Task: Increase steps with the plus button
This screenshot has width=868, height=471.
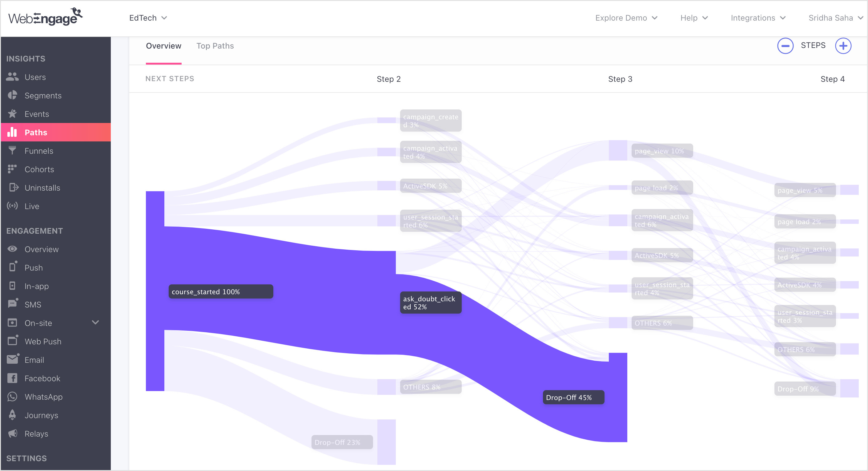Action: click(843, 46)
